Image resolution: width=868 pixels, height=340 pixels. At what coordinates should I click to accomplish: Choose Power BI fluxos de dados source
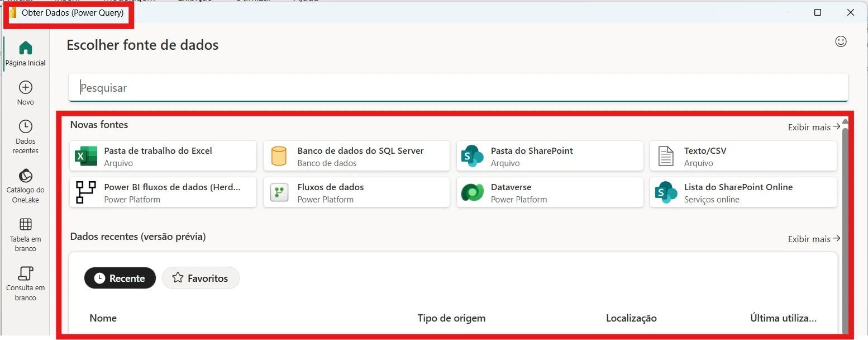(163, 192)
